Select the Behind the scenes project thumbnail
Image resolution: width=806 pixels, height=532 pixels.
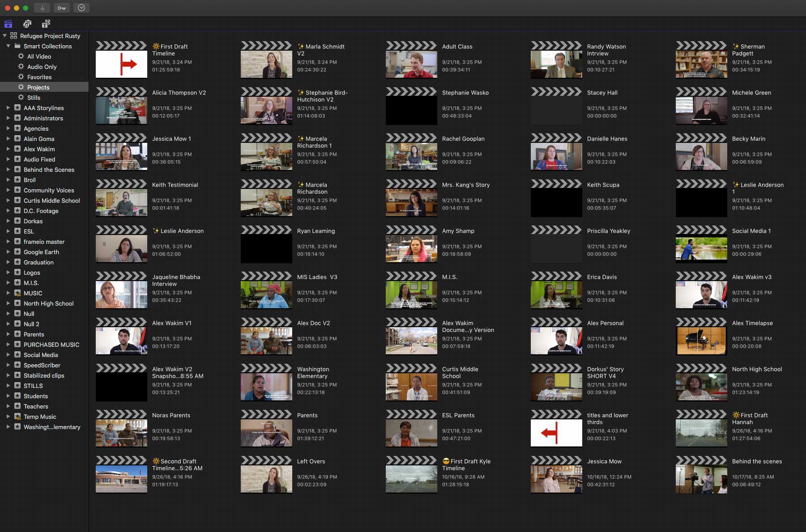point(701,474)
